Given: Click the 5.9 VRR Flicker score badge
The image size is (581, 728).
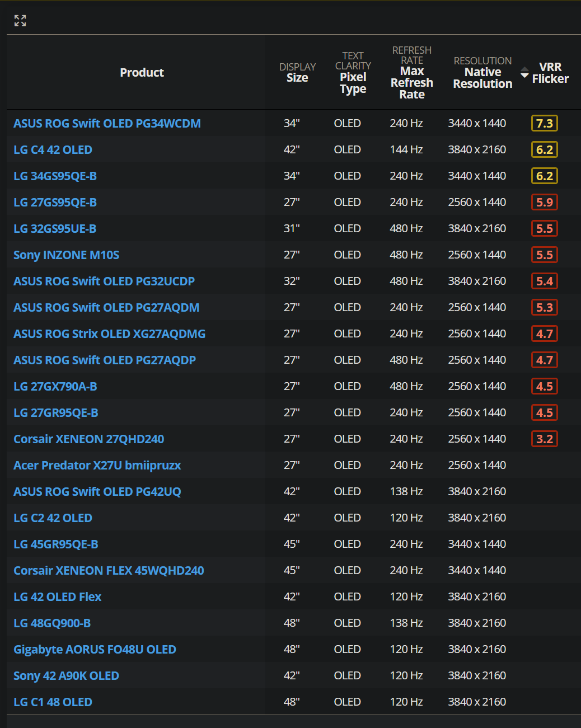Looking at the screenshot, I should pyautogui.click(x=545, y=202).
